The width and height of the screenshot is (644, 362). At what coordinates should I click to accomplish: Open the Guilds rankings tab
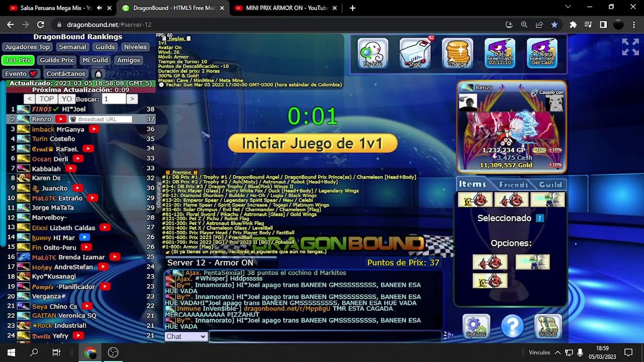[x=105, y=47]
